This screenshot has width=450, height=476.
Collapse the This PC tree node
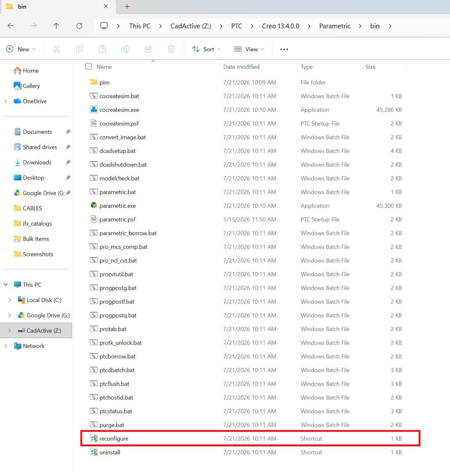pos(6,285)
